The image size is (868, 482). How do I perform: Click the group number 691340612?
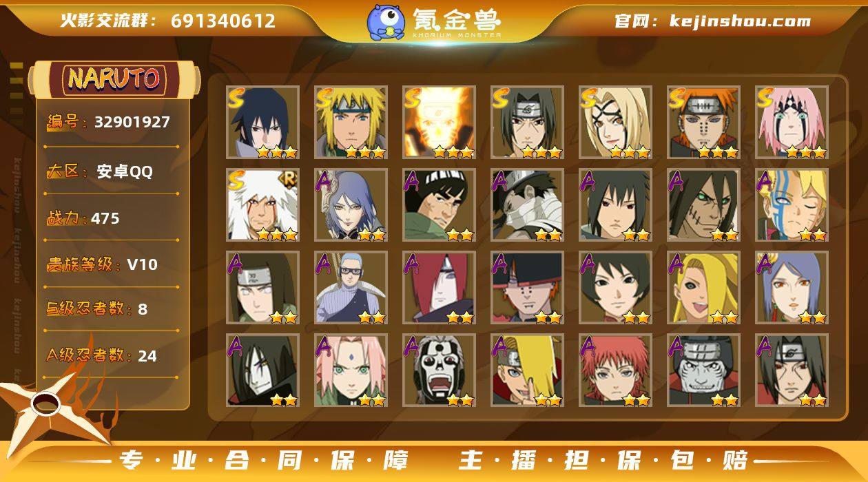[223, 21]
